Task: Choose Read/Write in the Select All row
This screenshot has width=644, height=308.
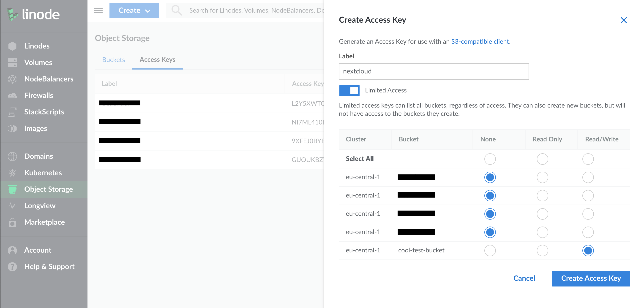Action: [x=588, y=159]
